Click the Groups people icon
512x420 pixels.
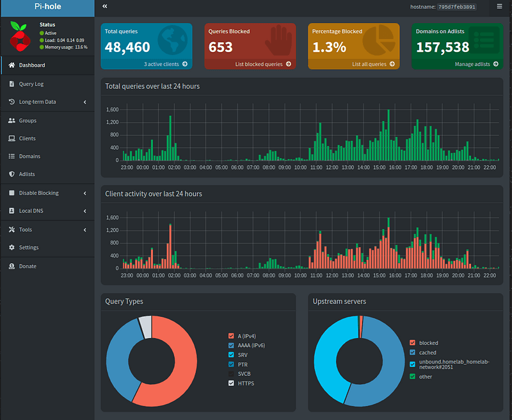pyautogui.click(x=12, y=120)
